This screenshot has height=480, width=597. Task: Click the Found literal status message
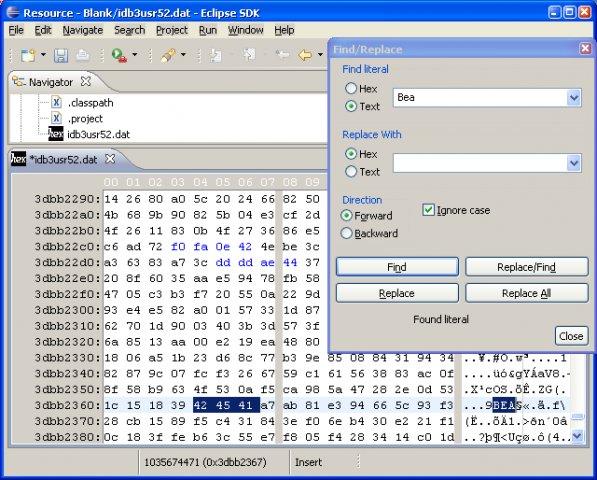441,319
